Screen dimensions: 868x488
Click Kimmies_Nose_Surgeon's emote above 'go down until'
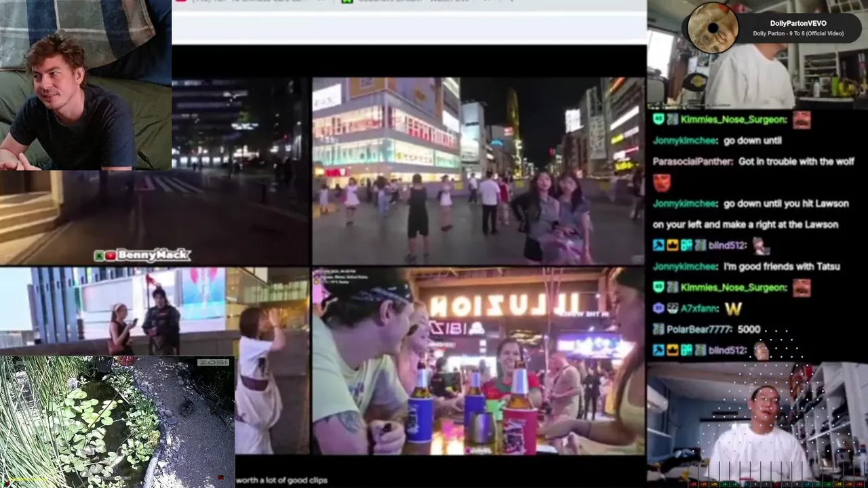802,119
